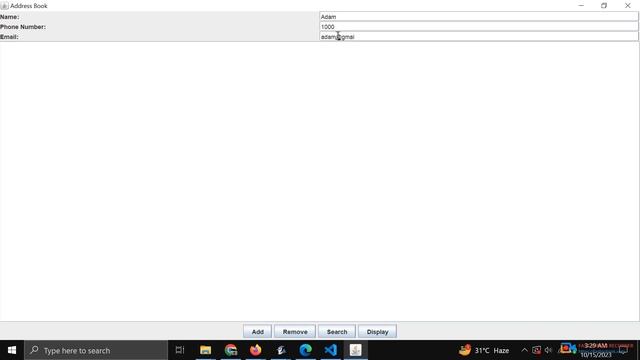Focus the Phone Number input field

pyautogui.click(x=478, y=27)
